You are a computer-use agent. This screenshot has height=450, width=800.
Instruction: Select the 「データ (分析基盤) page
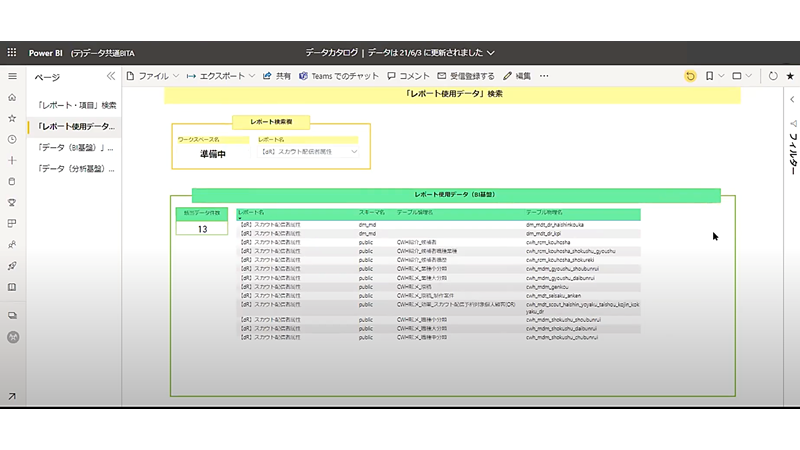76,168
